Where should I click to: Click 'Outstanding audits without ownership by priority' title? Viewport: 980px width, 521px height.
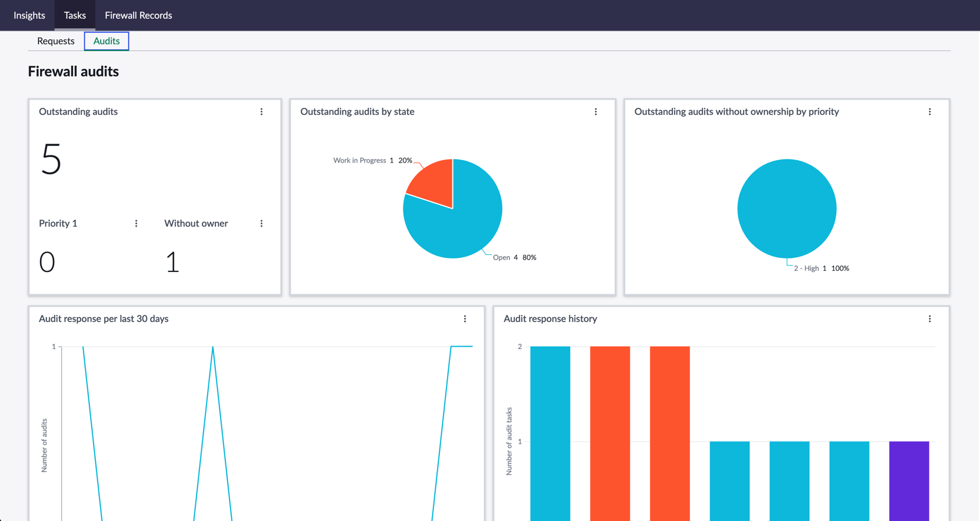tap(736, 112)
